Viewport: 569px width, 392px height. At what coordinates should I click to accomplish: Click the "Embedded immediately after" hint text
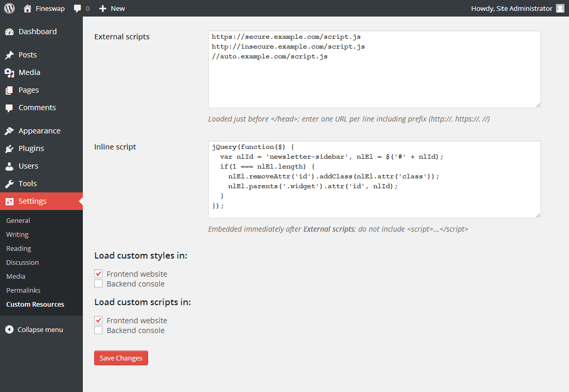pos(338,229)
